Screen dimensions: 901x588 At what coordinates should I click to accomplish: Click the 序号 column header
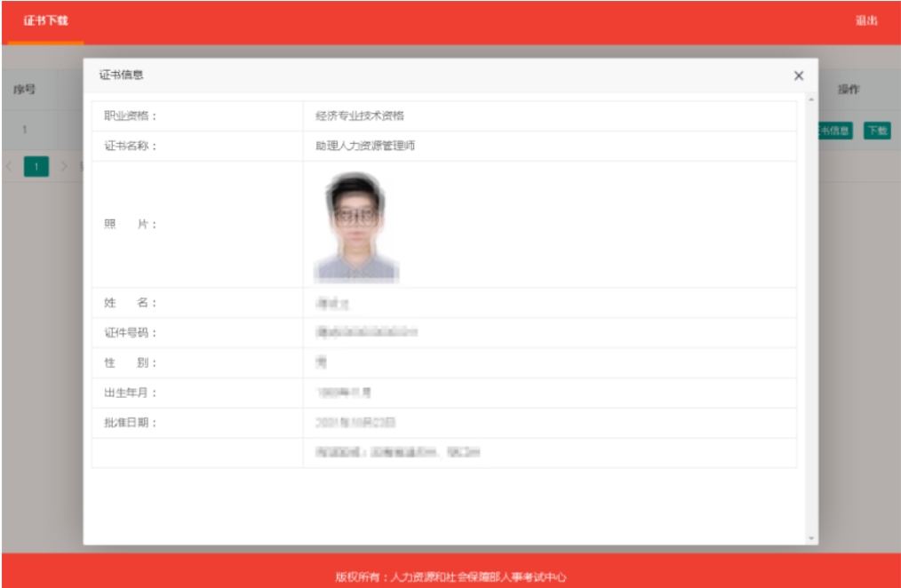coord(24,90)
